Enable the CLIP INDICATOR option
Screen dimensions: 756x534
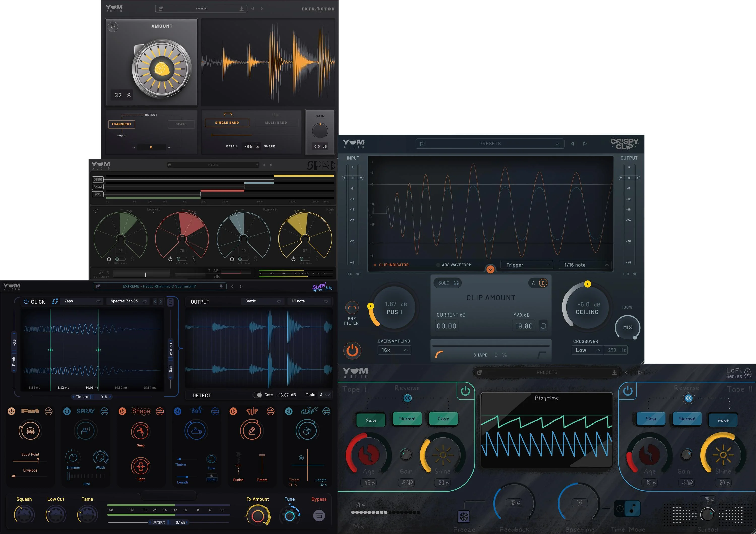pyautogui.click(x=391, y=265)
